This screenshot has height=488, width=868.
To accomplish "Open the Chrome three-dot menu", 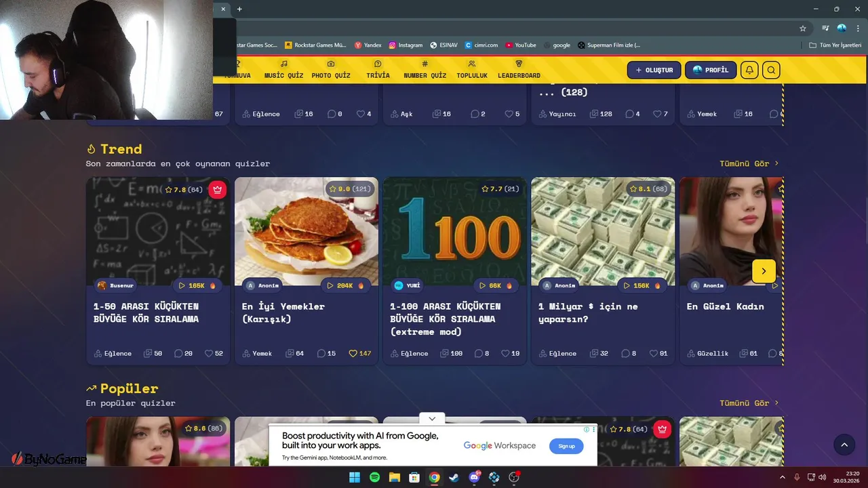I will point(857,28).
